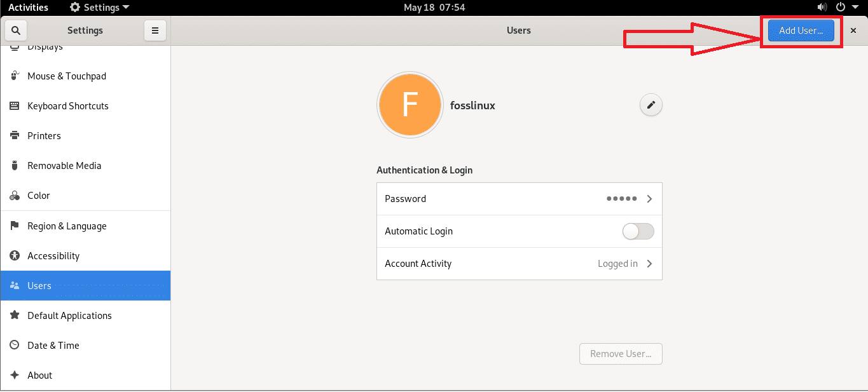This screenshot has height=392, width=868.
Task: Click the pencil icon beside fosslinux
Action: 651,104
